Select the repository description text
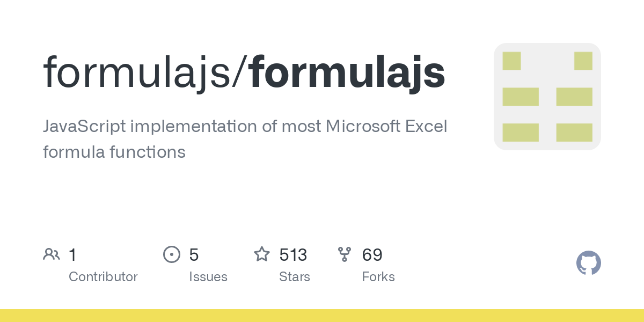The image size is (644, 322). click(245, 140)
